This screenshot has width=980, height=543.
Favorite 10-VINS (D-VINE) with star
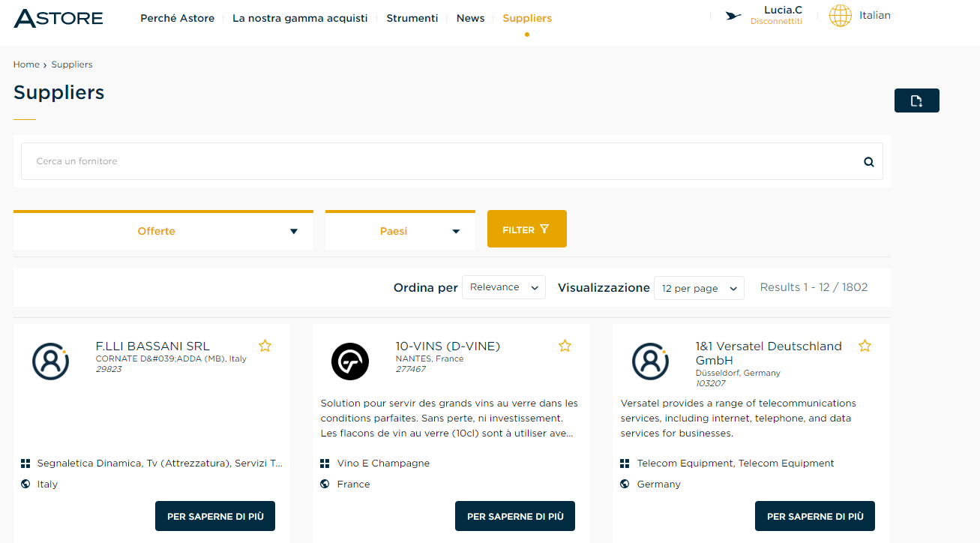click(565, 346)
